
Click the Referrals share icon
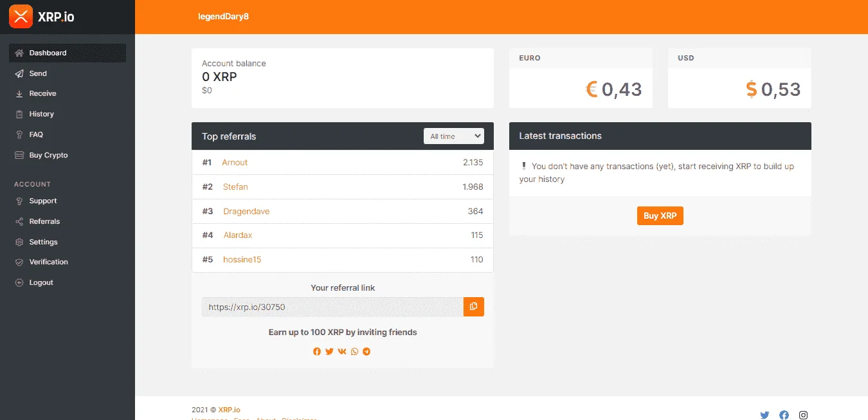click(19, 221)
